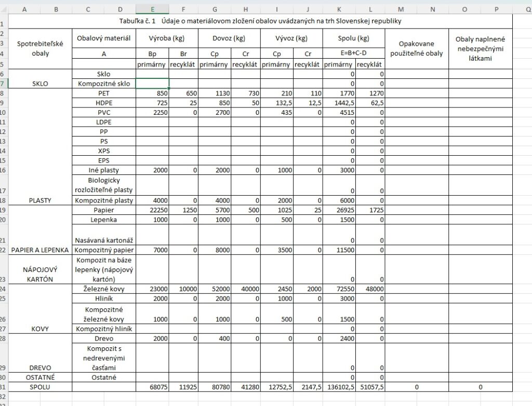Select column E header
Viewport: 532px width, 406px height.
pyautogui.click(x=152, y=9)
